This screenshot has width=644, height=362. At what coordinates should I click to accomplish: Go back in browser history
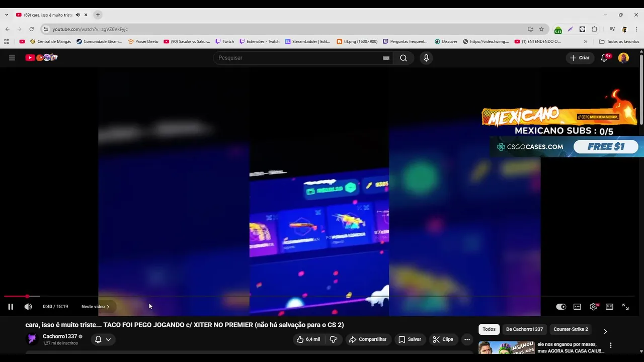click(7, 29)
